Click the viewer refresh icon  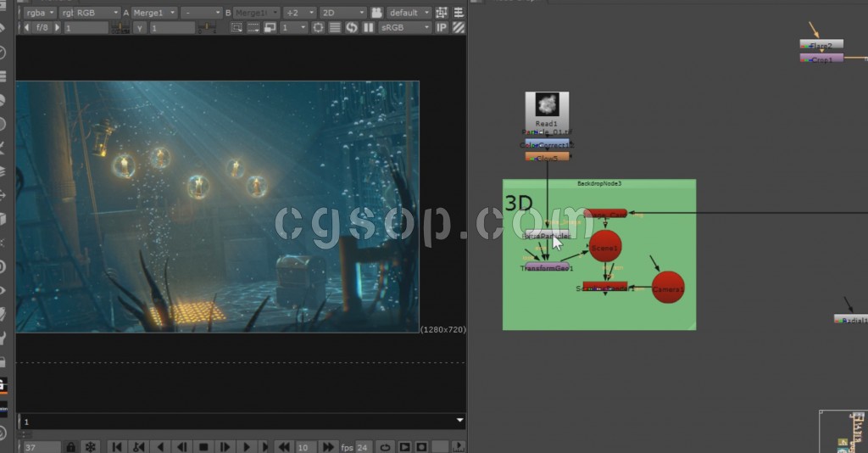pyautogui.click(x=352, y=27)
